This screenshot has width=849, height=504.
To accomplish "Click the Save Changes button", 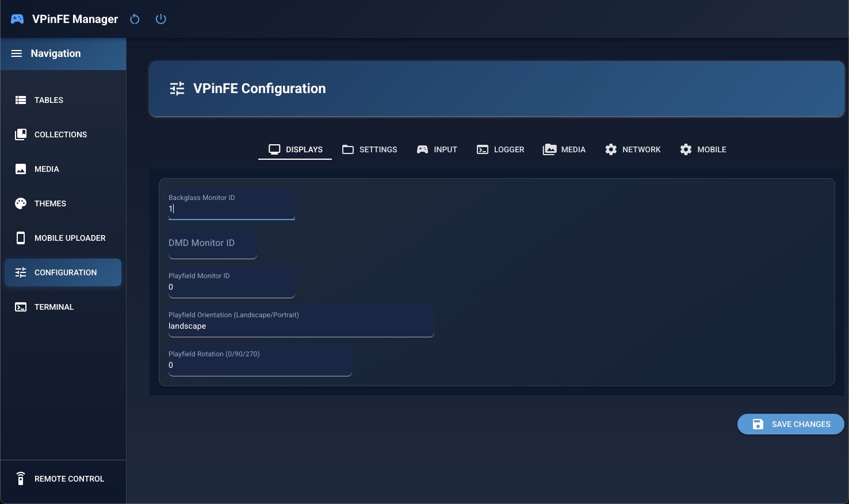I will [x=790, y=424].
